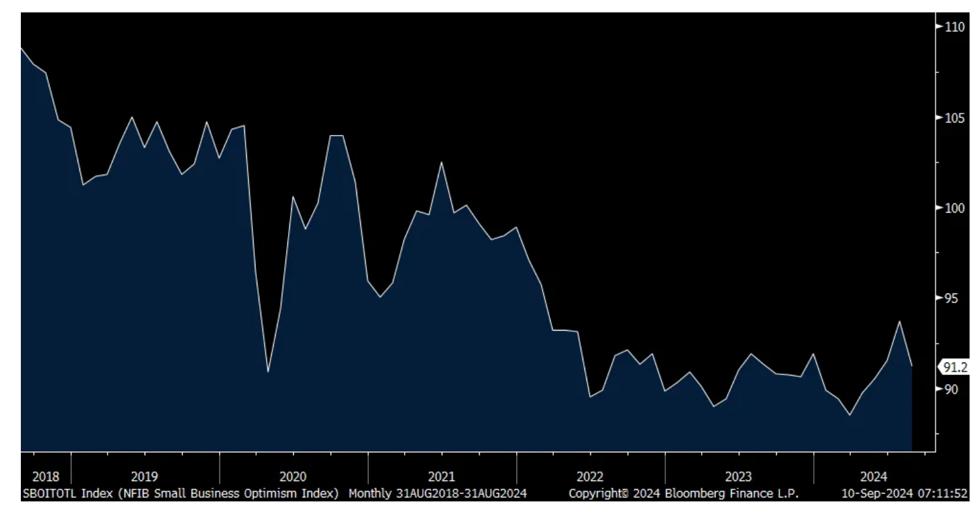Select the 2018 x-axis year label
This screenshot has width=980, height=519.
pos(45,477)
